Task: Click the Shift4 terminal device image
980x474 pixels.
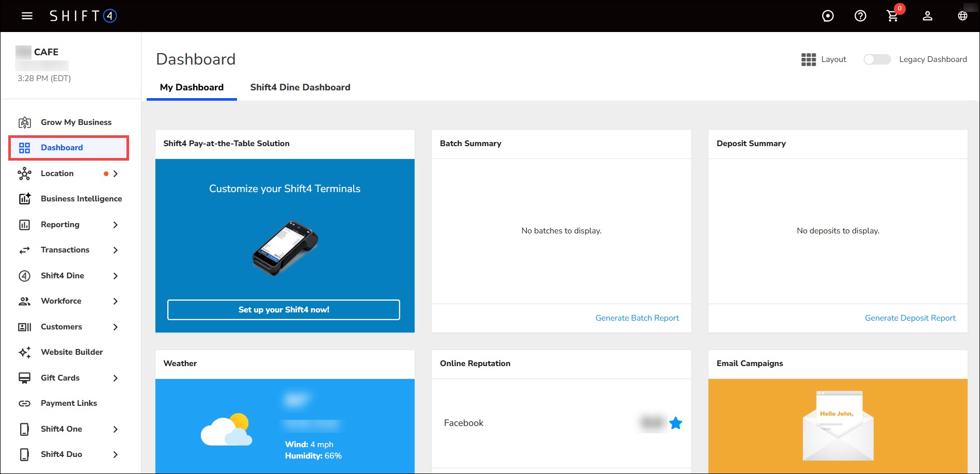Action: pos(285,248)
